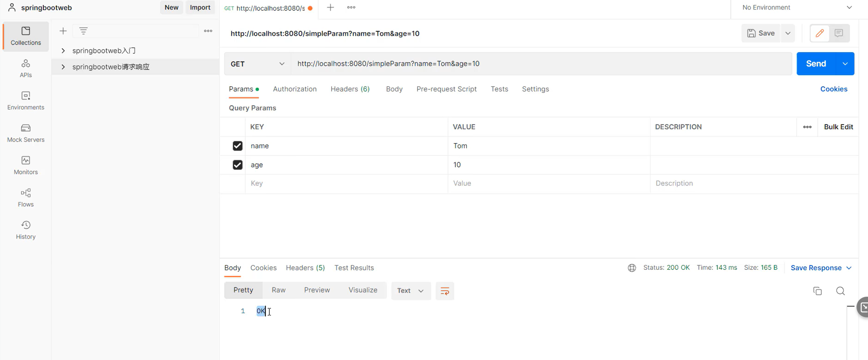868x360 pixels.
Task: Open the response Cookies tab
Action: [x=263, y=268]
